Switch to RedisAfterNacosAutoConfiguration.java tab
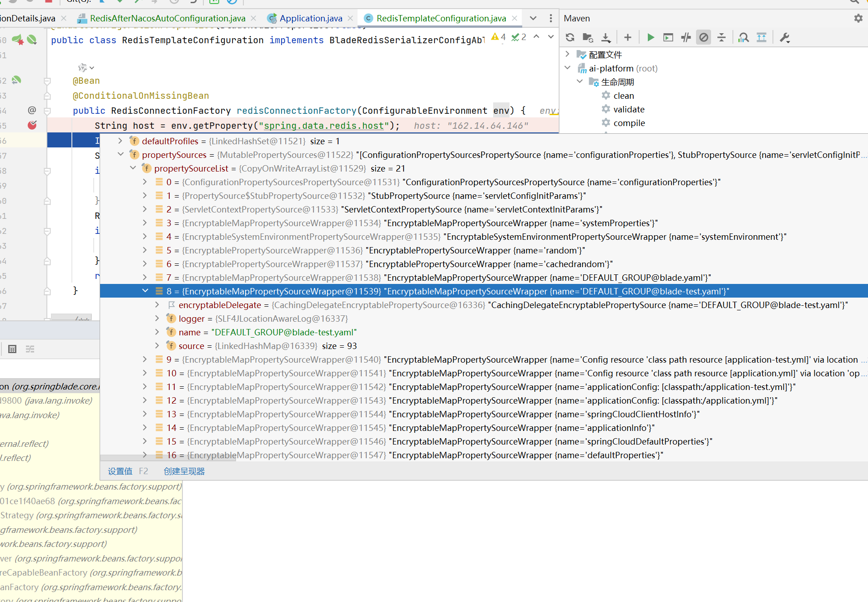Screen dimensions: 868x602 tap(167, 18)
